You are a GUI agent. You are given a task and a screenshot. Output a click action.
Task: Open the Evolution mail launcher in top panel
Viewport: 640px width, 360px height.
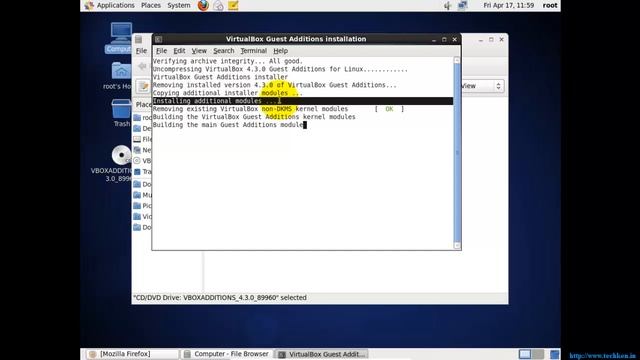pos(218,5)
